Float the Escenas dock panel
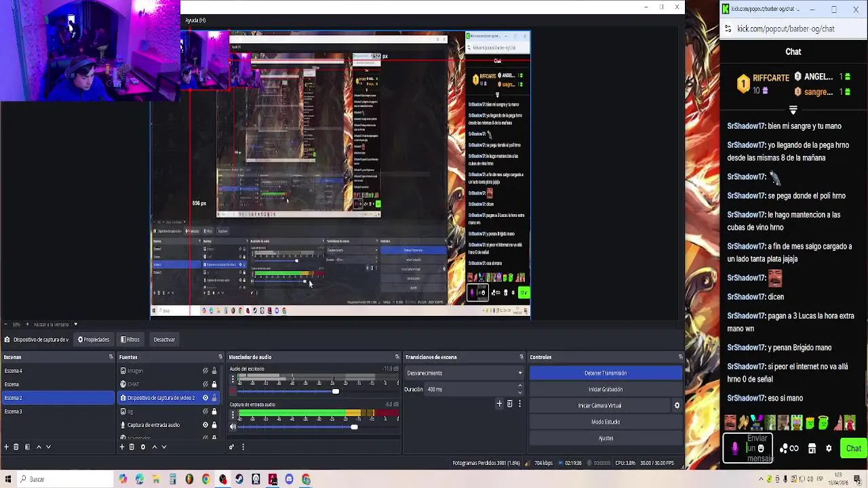The height and width of the screenshot is (488, 868). pyautogui.click(x=111, y=357)
